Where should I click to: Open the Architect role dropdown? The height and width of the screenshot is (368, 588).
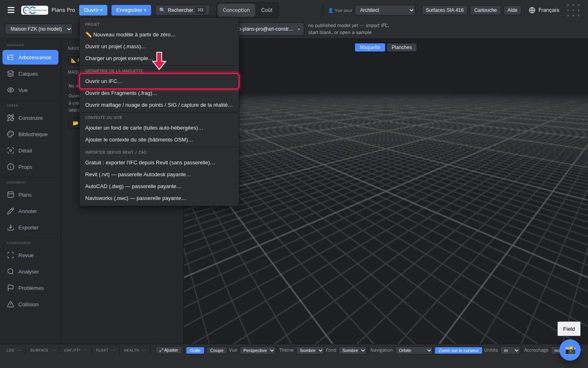[385, 10]
